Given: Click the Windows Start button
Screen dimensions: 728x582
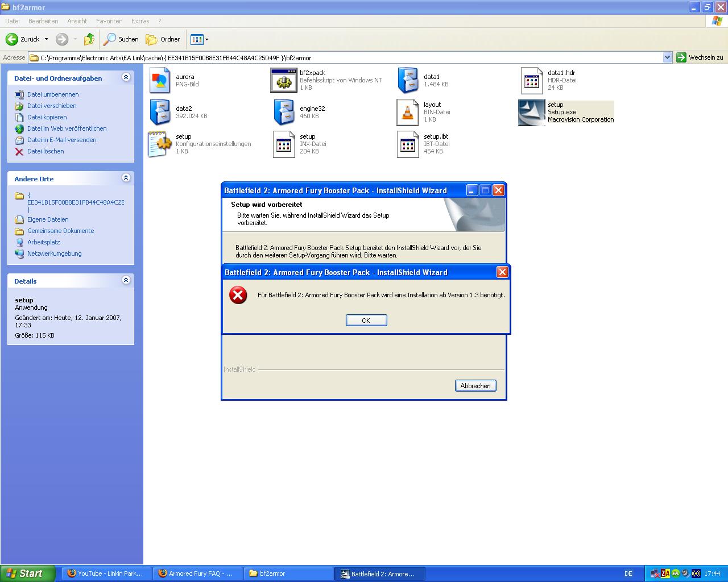Looking at the screenshot, I should pos(28,573).
